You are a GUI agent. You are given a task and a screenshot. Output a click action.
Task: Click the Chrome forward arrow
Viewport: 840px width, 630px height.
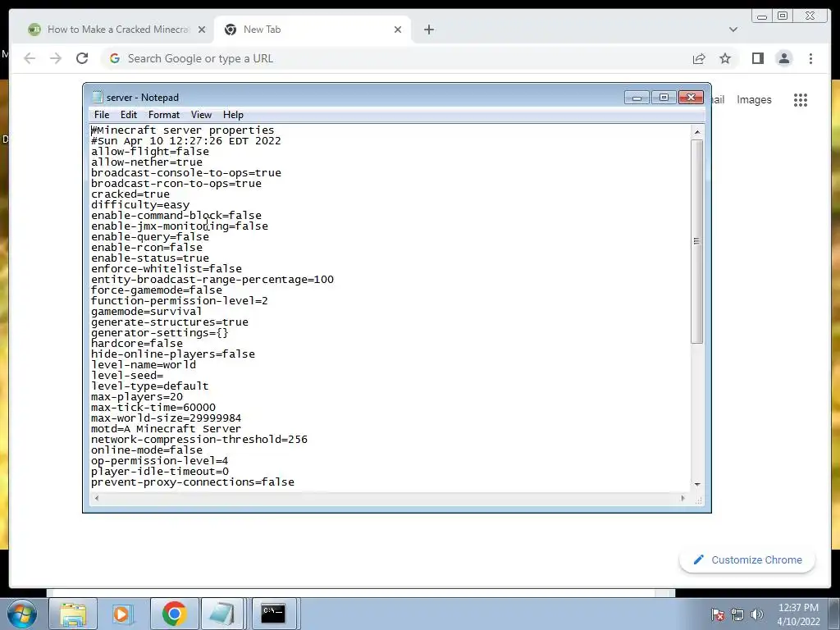(x=56, y=58)
